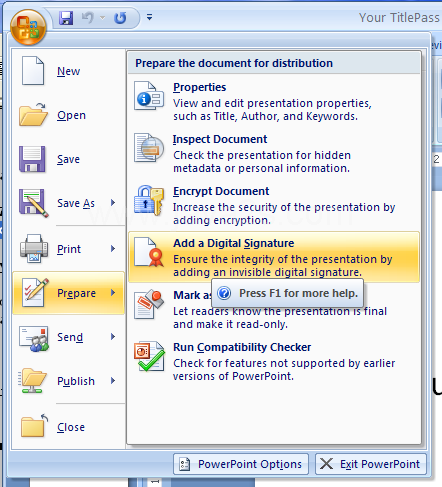Click the Undo arrow in Quick Access Toolbar

tap(88, 18)
